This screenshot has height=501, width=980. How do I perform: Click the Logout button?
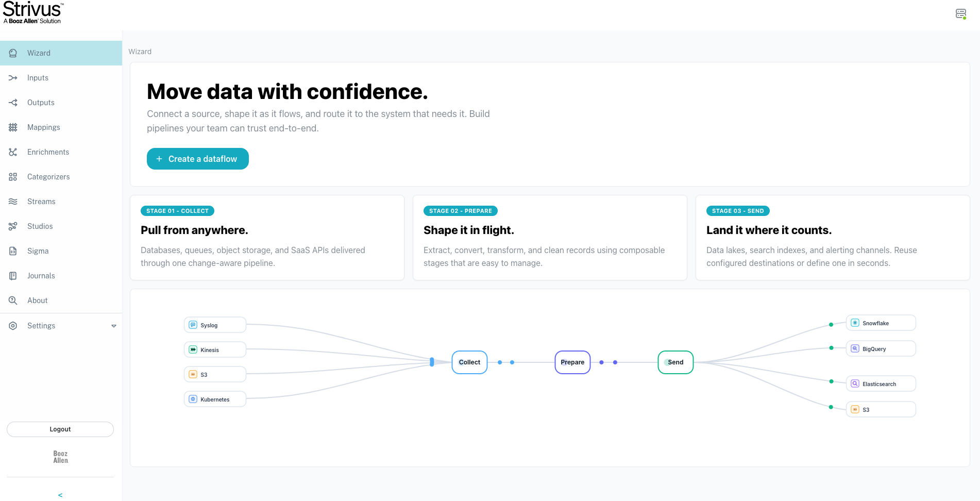click(x=60, y=429)
